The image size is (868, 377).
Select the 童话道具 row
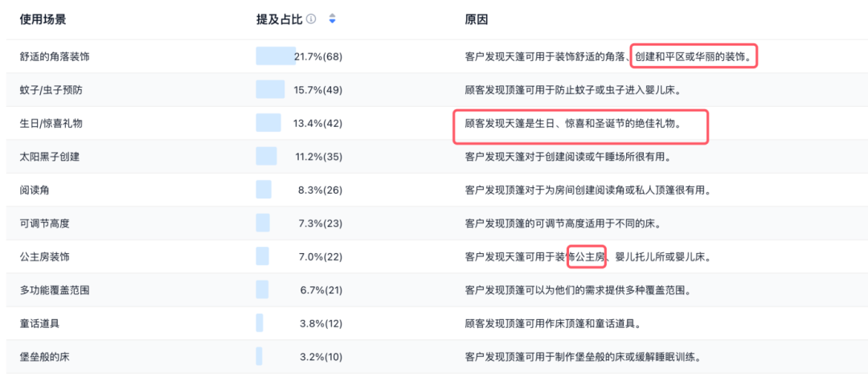(x=437, y=323)
